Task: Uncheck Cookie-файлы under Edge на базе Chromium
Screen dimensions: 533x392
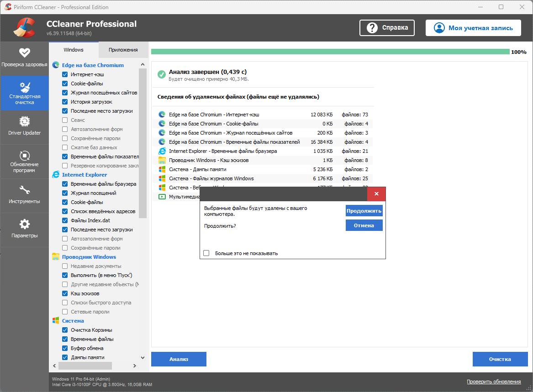Action: [x=65, y=84]
